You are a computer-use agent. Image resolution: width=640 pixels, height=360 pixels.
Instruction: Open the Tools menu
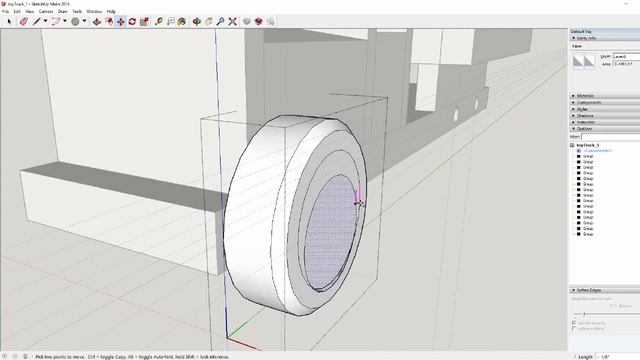click(77, 11)
